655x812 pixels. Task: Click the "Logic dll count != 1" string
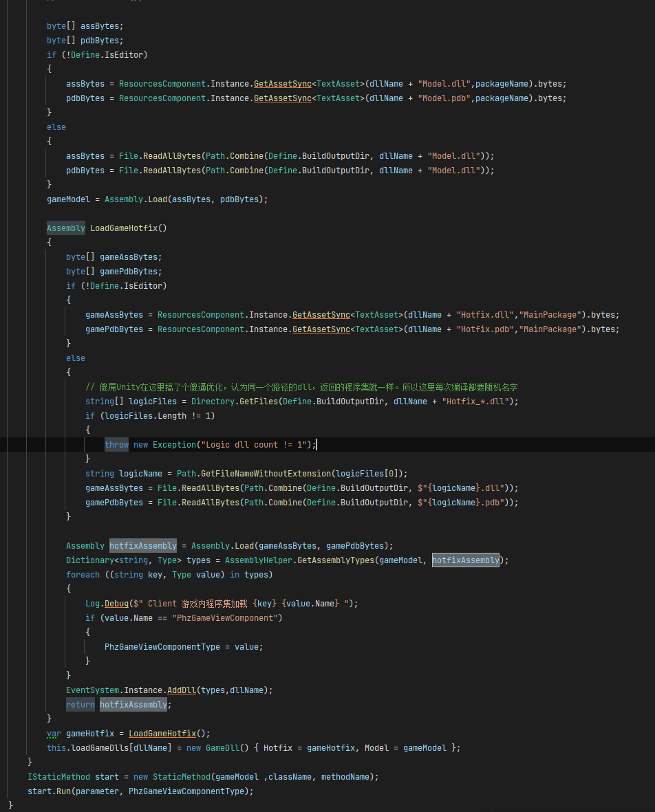pos(253,445)
